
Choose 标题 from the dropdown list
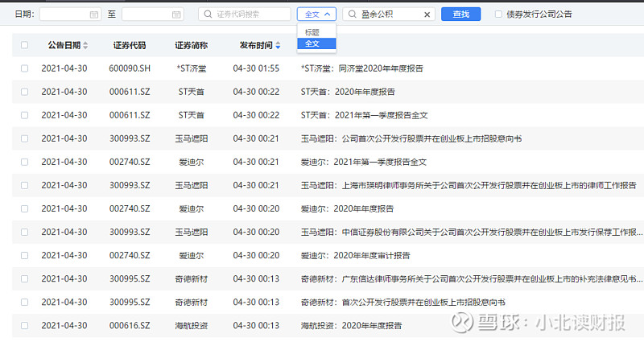point(312,32)
